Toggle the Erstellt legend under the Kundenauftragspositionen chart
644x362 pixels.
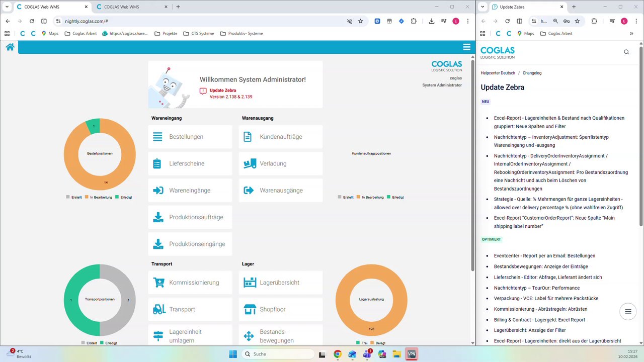click(346, 197)
